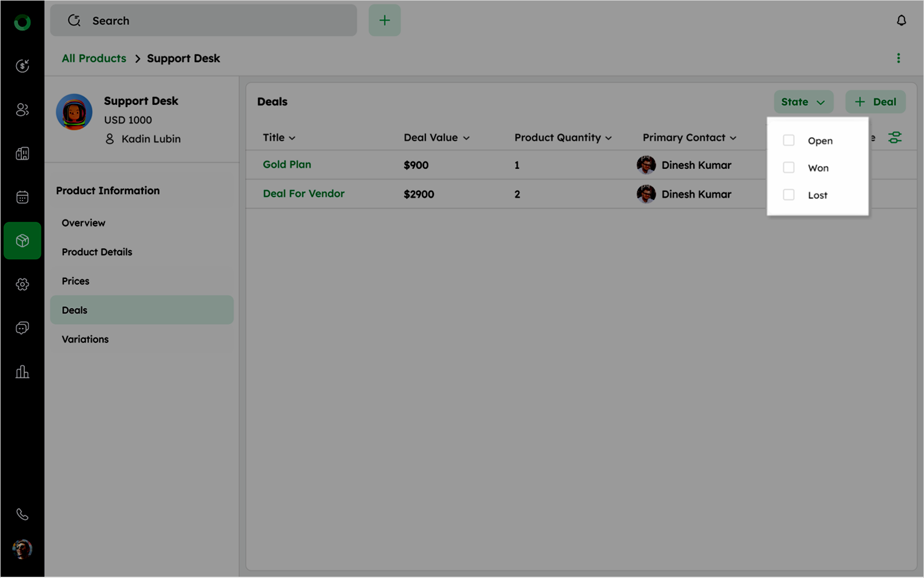The image size is (924, 578).
Task: Check the Open state checkbox
Action: click(789, 141)
